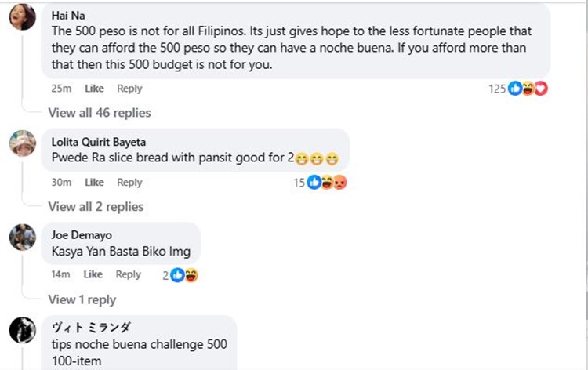Click the heart reaction on Hai Na's comment
Viewport: 588px width, 370px height.
click(x=540, y=89)
